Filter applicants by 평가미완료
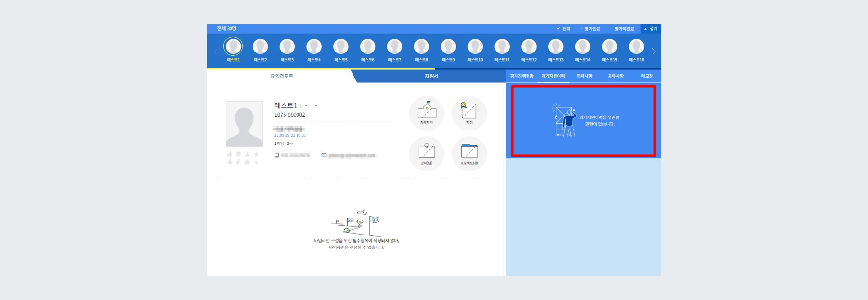Image resolution: width=868 pixels, height=300 pixels. tap(622, 29)
